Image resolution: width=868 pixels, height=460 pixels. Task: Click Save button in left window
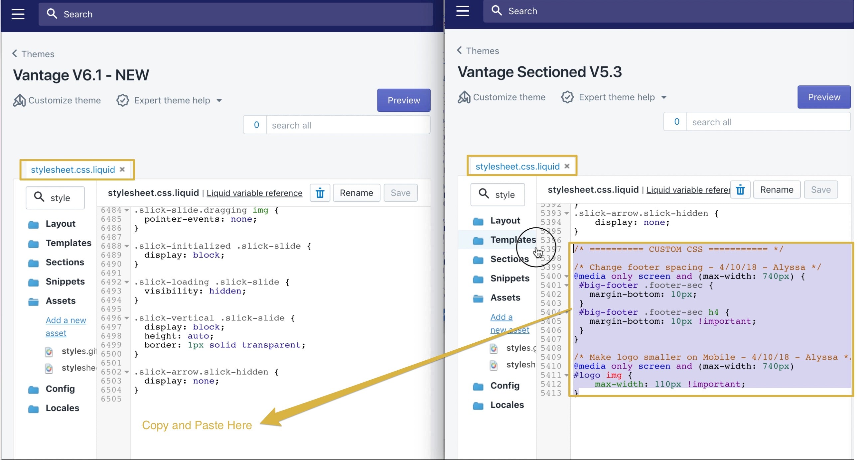click(x=400, y=193)
